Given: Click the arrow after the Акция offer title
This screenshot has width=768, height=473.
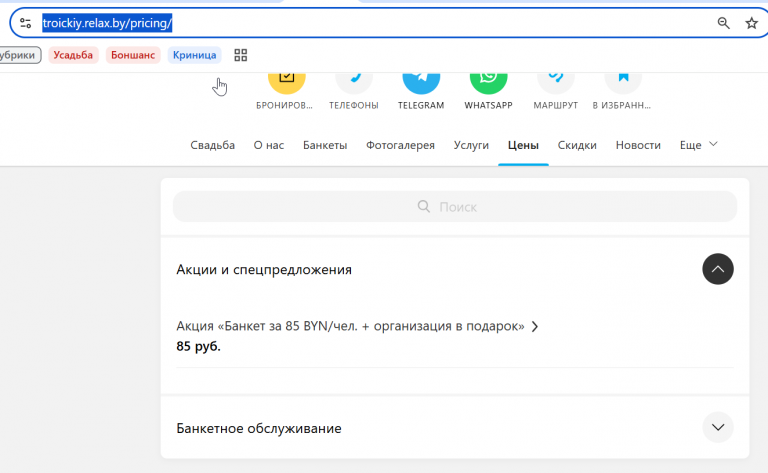Looking at the screenshot, I should pyautogui.click(x=535, y=327).
